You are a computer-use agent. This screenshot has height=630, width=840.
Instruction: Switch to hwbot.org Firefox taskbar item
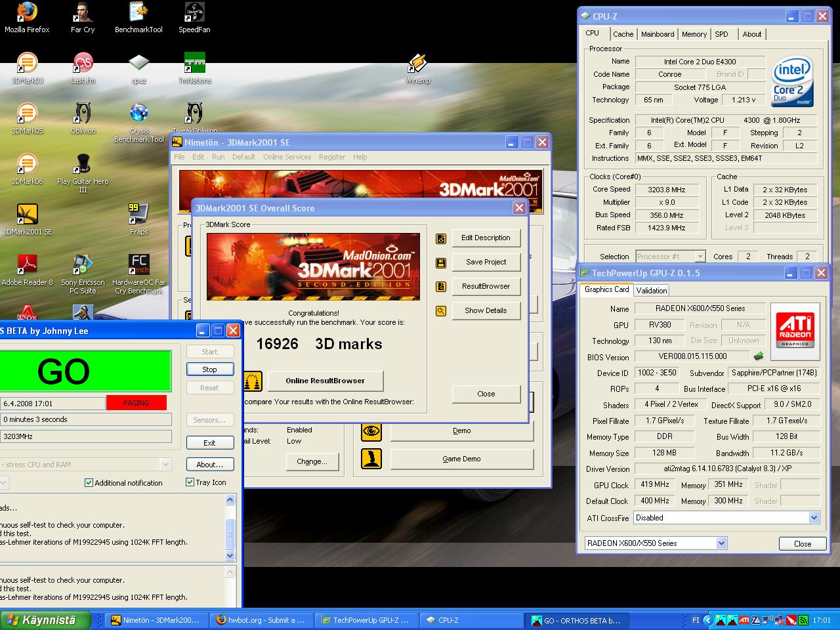(261, 619)
